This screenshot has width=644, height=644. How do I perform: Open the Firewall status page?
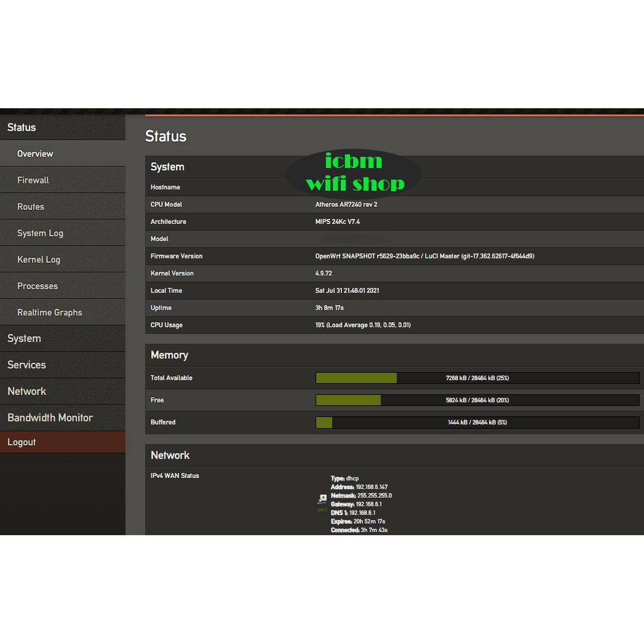[x=33, y=180]
